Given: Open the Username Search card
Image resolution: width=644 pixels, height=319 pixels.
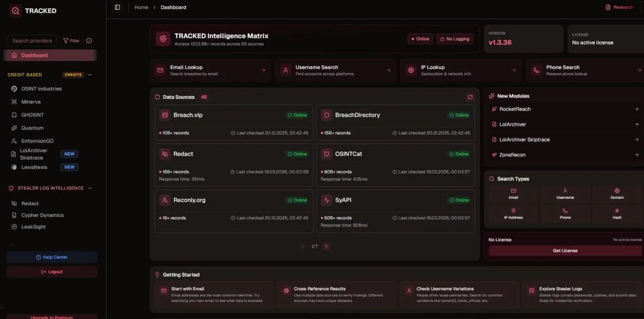Looking at the screenshot, I should [336, 70].
